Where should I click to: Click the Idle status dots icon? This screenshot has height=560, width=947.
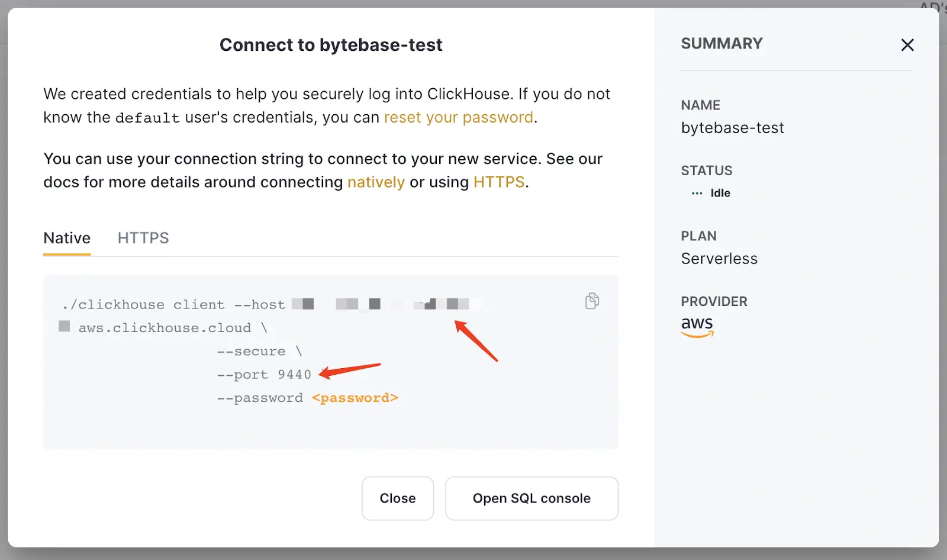point(697,193)
